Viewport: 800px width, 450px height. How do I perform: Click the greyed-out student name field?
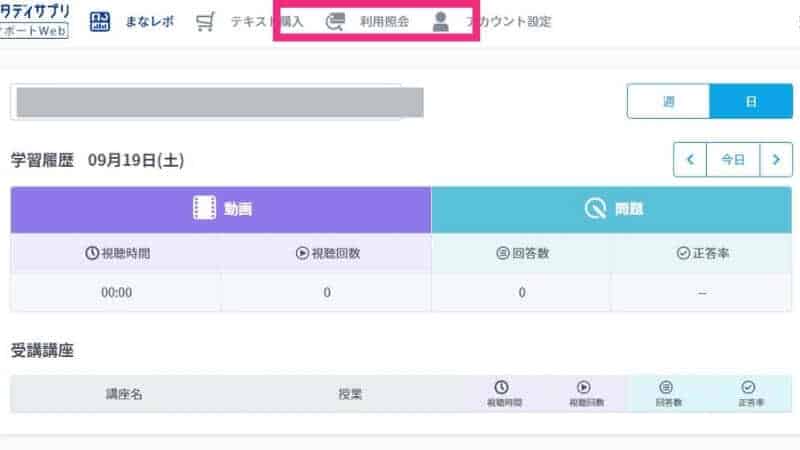[x=220, y=102]
